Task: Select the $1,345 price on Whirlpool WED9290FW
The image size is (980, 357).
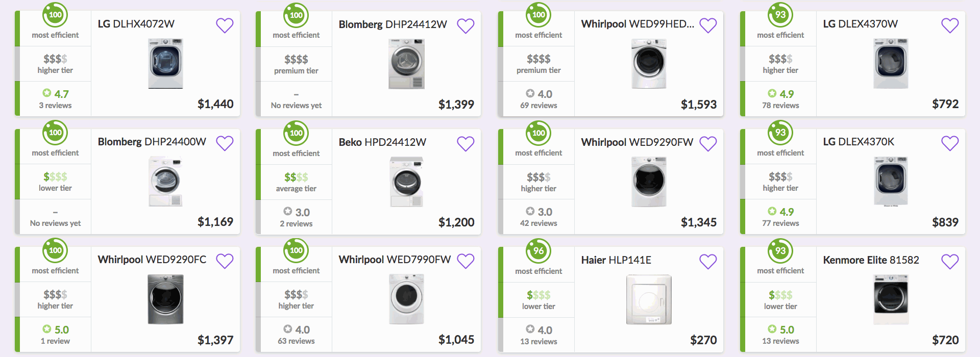Action: coord(699,222)
